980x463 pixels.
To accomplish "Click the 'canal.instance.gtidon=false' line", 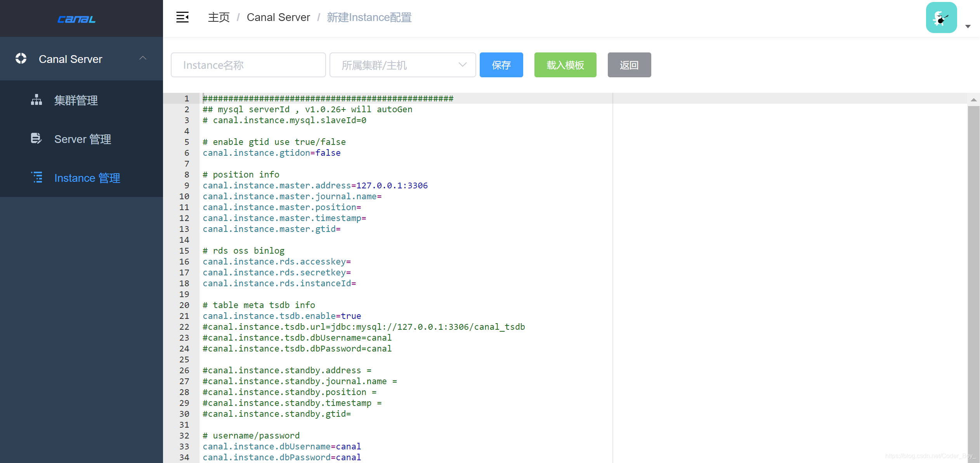I will coord(272,153).
